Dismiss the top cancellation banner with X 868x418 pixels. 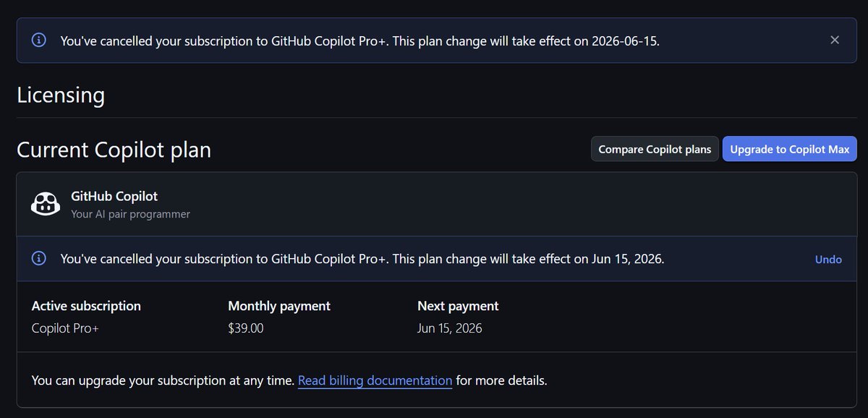[835, 40]
